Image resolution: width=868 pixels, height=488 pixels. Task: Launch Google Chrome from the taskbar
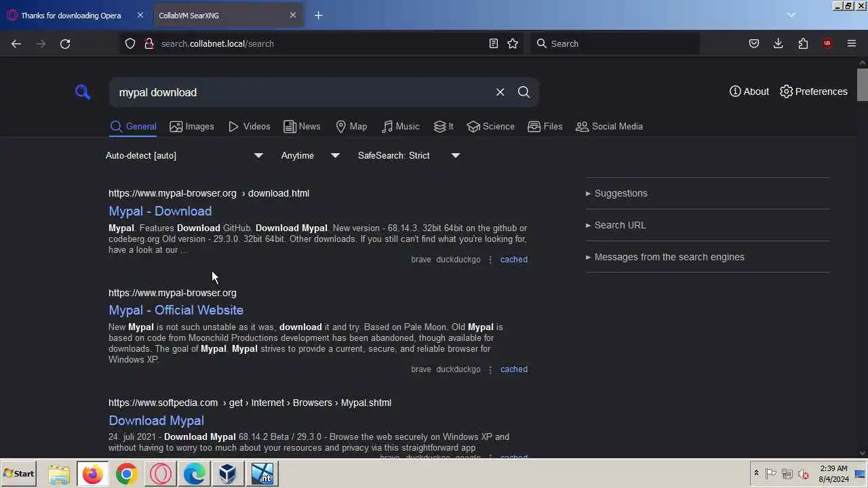126,474
